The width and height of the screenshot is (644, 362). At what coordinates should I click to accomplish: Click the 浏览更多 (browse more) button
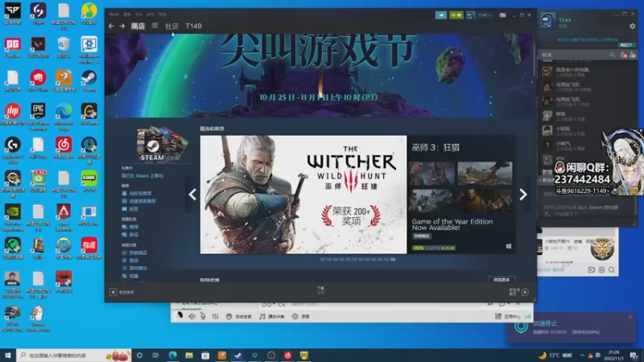[x=502, y=279]
